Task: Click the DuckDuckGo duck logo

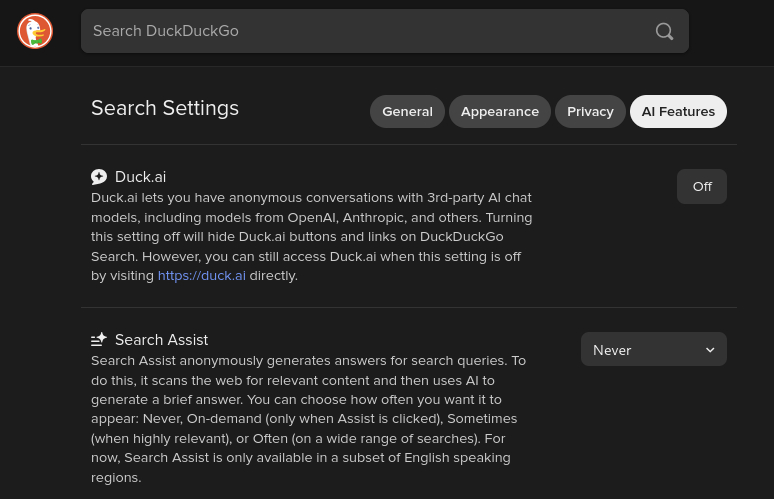Action: tap(35, 31)
